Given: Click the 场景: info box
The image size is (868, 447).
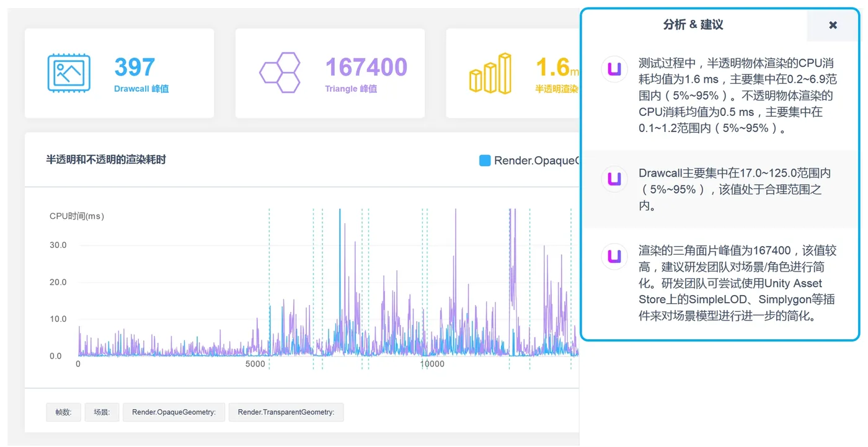Looking at the screenshot, I should [102, 412].
